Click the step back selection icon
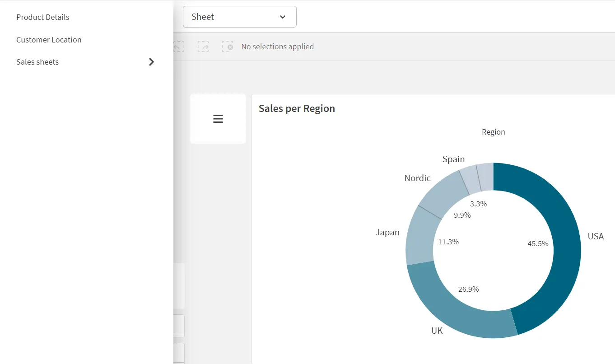Image resolution: width=615 pixels, height=364 pixels. pos(179,47)
